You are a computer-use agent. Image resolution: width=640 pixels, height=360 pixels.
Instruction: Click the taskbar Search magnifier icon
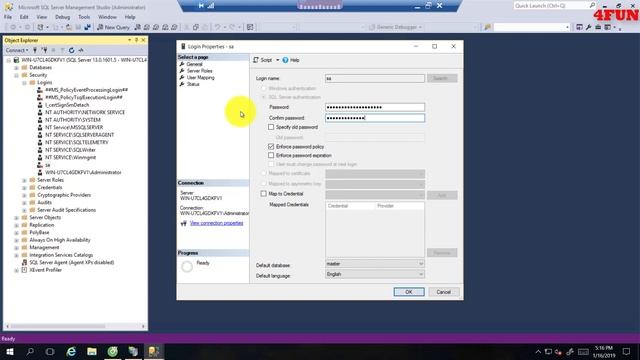pyautogui.click(x=30, y=351)
